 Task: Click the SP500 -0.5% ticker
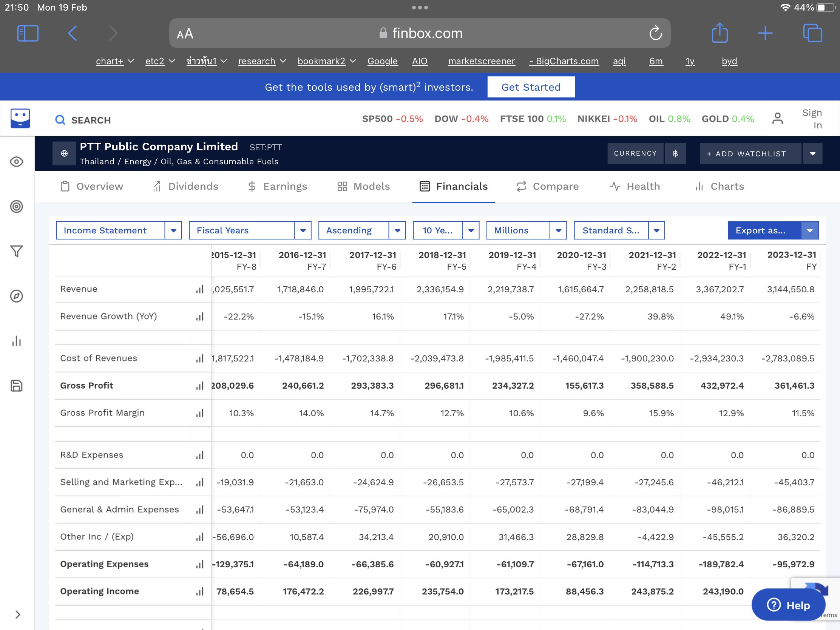pyautogui.click(x=392, y=119)
